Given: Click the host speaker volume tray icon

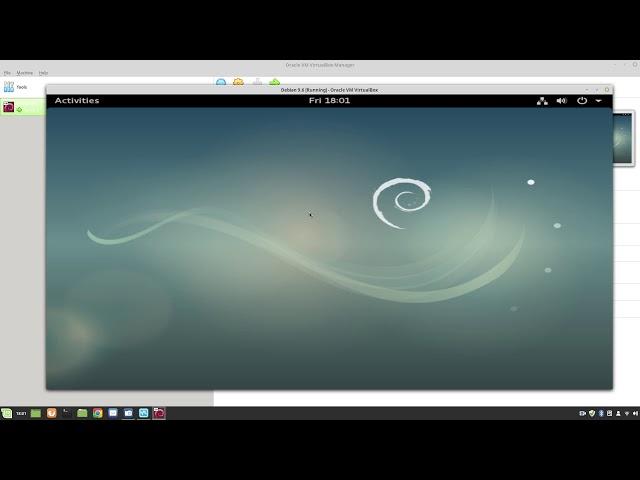Looking at the screenshot, I should click(635, 413).
